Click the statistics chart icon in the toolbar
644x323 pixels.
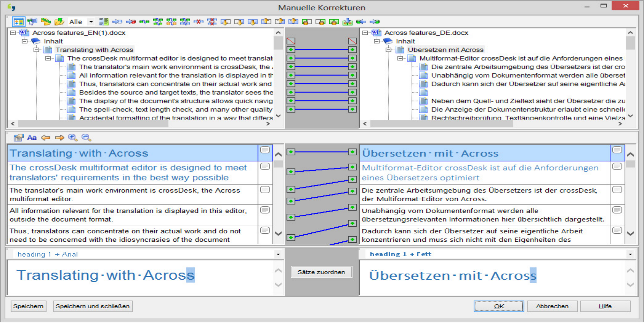347,22
